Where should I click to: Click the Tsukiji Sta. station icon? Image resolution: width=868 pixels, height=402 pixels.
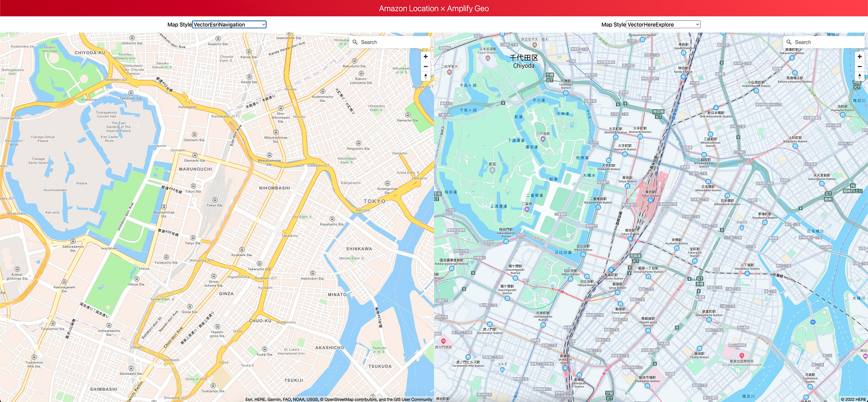pyautogui.click(x=264, y=348)
